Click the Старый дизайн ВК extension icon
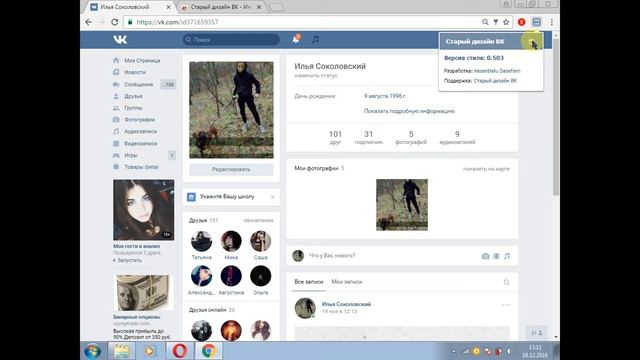 [x=536, y=22]
